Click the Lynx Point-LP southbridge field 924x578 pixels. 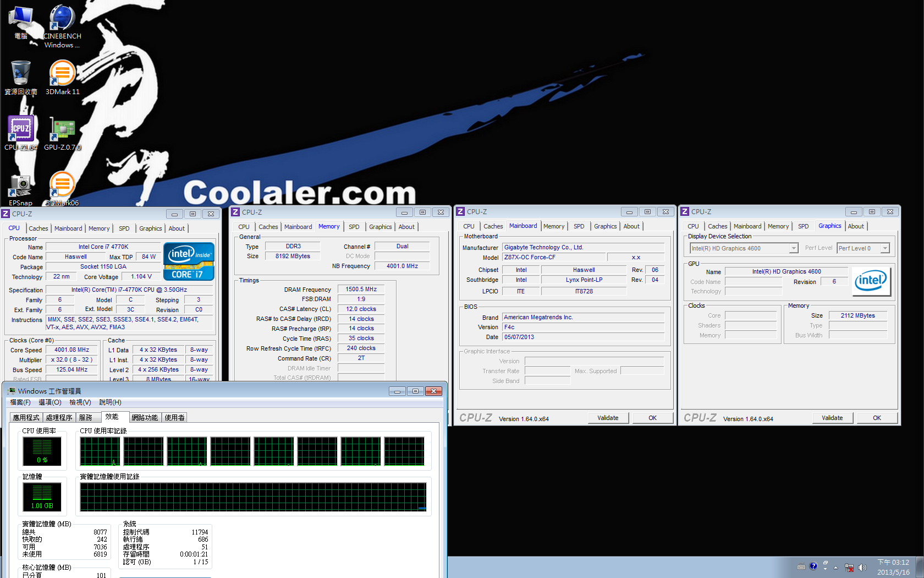click(584, 280)
